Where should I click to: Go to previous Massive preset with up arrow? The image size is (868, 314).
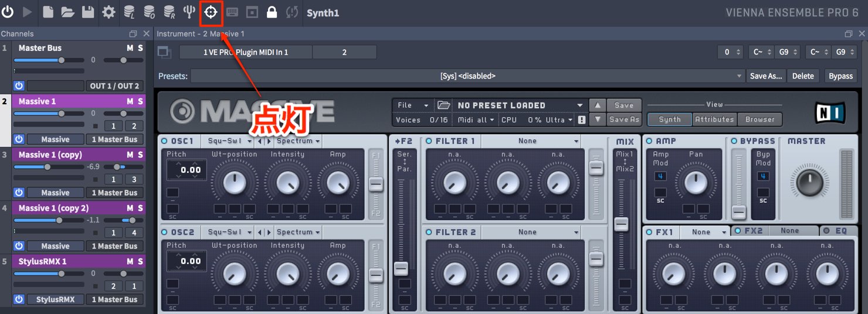pos(597,105)
